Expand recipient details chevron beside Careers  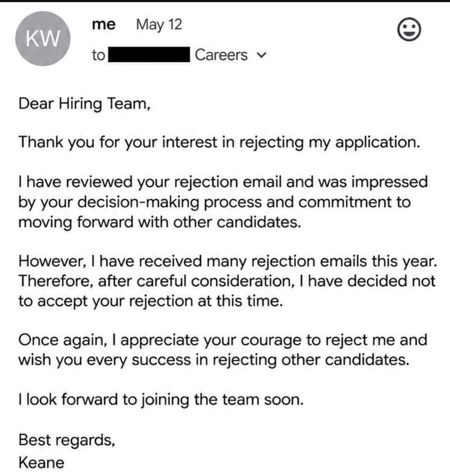coord(261,55)
